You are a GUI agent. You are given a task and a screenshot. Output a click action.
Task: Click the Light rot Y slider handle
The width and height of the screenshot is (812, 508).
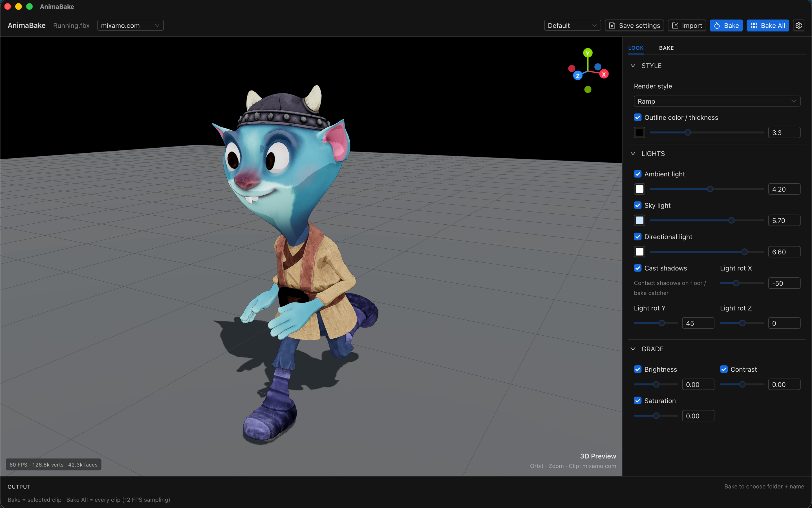[x=662, y=323]
